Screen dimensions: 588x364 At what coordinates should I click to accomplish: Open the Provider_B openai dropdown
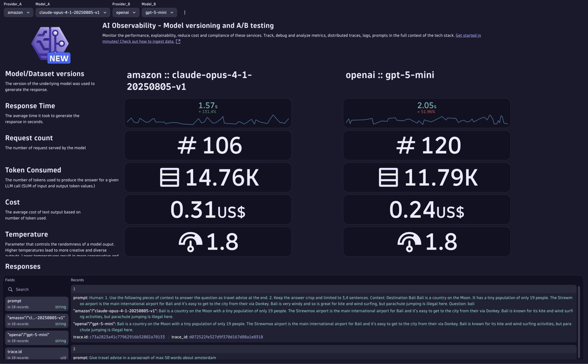(125, 12)
